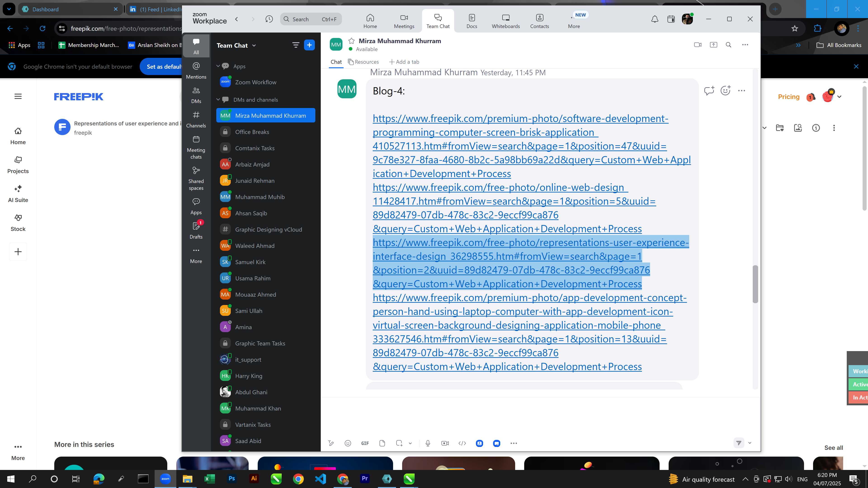Open Freepik AI Suite in Chrome sidebar
The width and height of the screenshot is (868, 488).
pos(18,194)
